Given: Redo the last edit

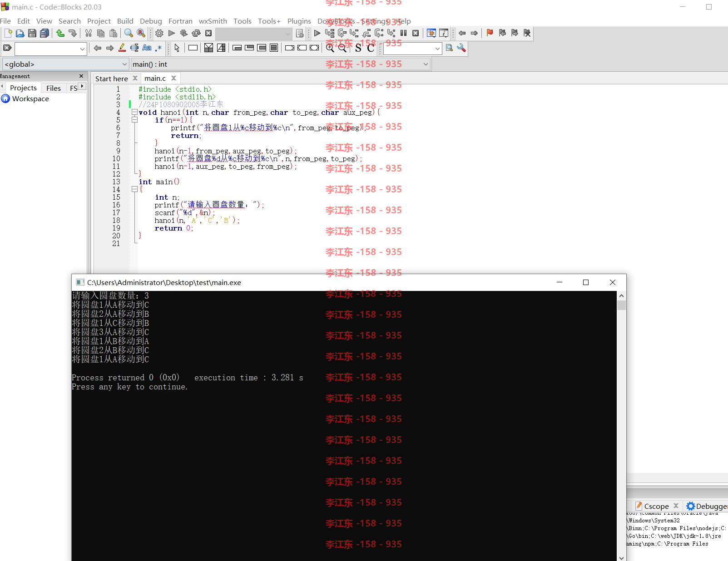Looking at the screenshot, I should coord(73,33).
